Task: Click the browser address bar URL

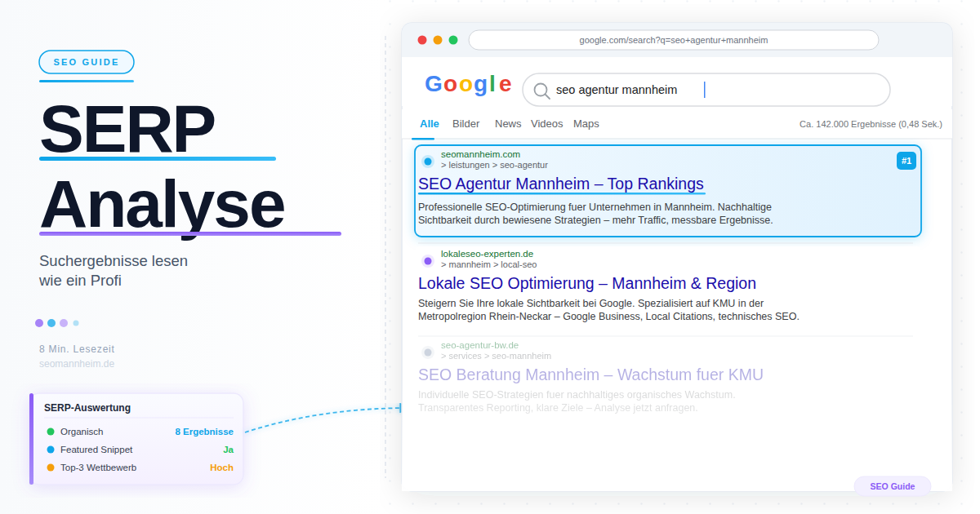Action: coord(673,40)
